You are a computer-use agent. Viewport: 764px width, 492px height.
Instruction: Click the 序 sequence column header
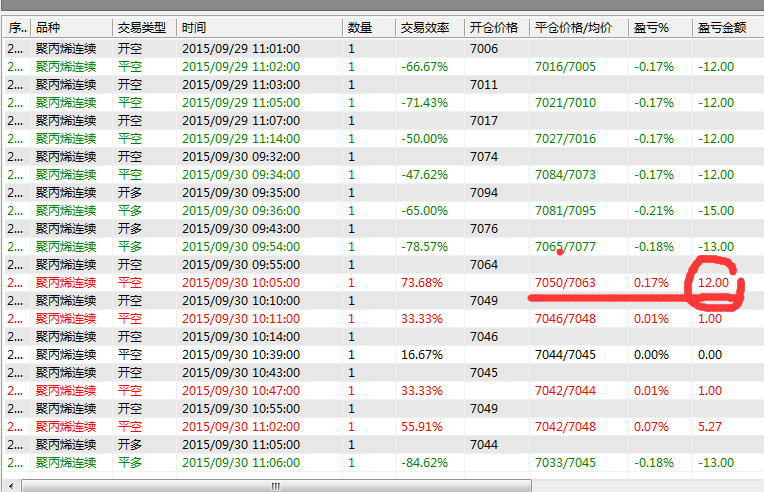[15, 27]
